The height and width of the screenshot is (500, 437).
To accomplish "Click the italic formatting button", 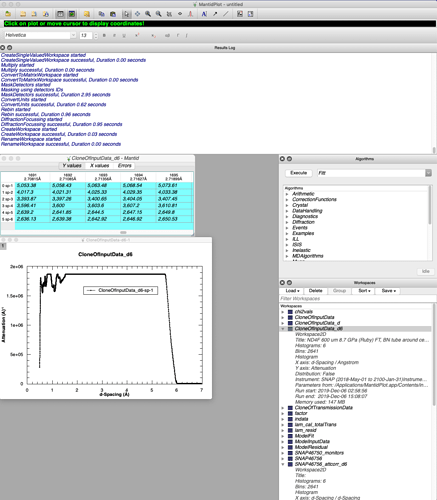I will tap(114, 35).
